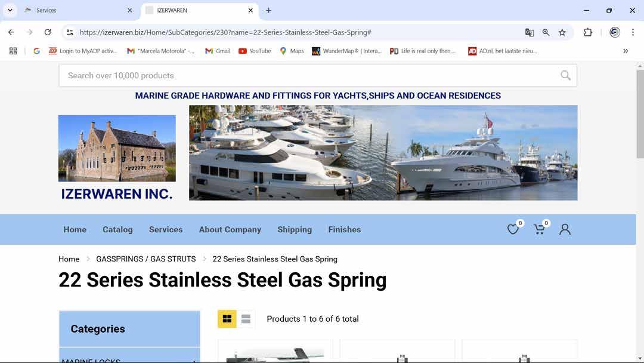Image resolution: width=644 pixels, height=363 pixels.
Task: Open the Chrome three-dot menu
Action: click(x=633, y=32)
